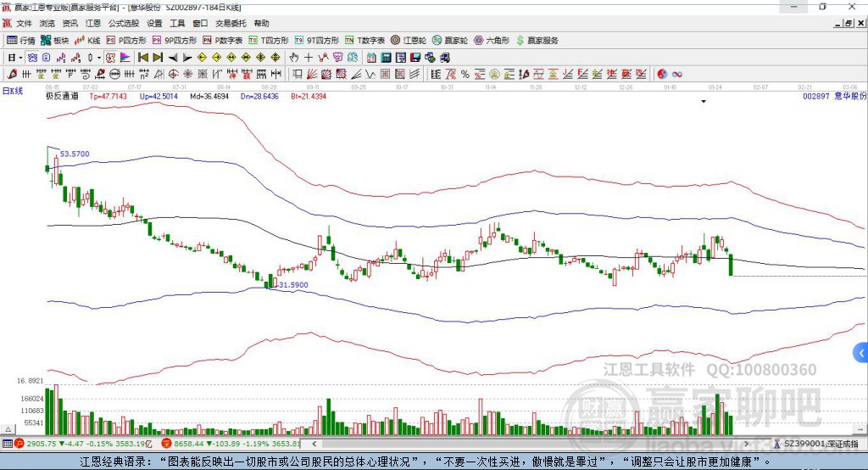Open the 江恩 menu
Screen dimensions: 868x470
[93, 23]
